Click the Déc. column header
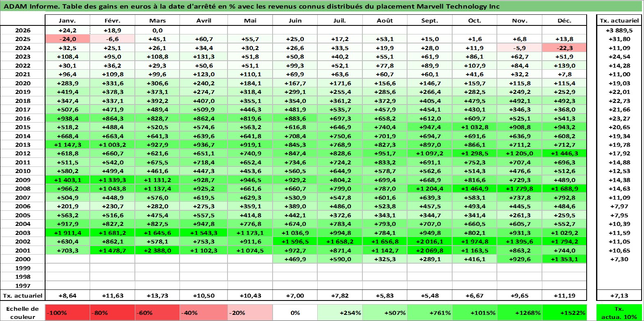 pos(564,20)
